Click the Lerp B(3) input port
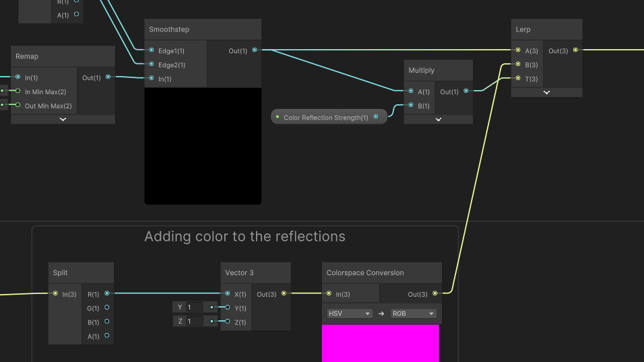The width and height of the screenshot is (644, 362). pyautogui.click(x=518, y=64)
